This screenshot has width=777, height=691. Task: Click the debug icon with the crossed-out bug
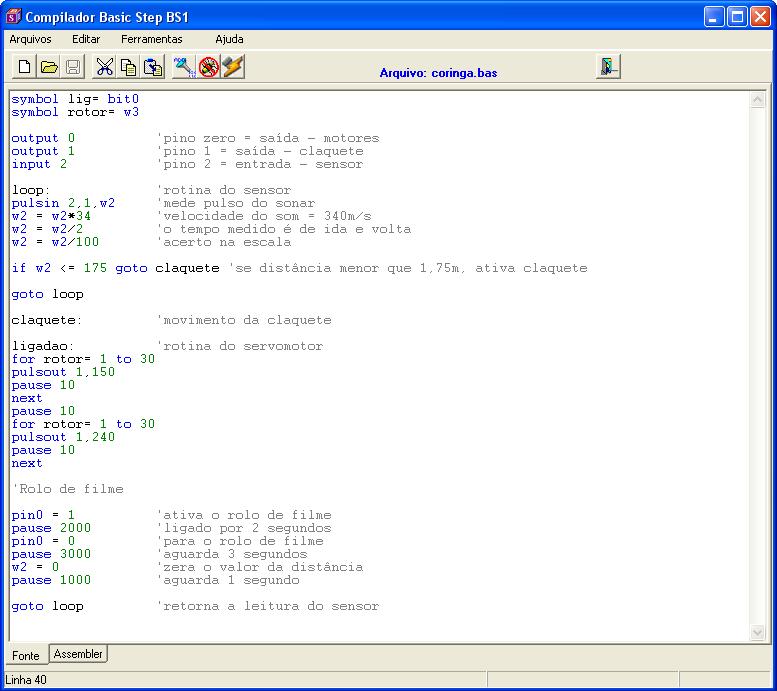(209, 66)
